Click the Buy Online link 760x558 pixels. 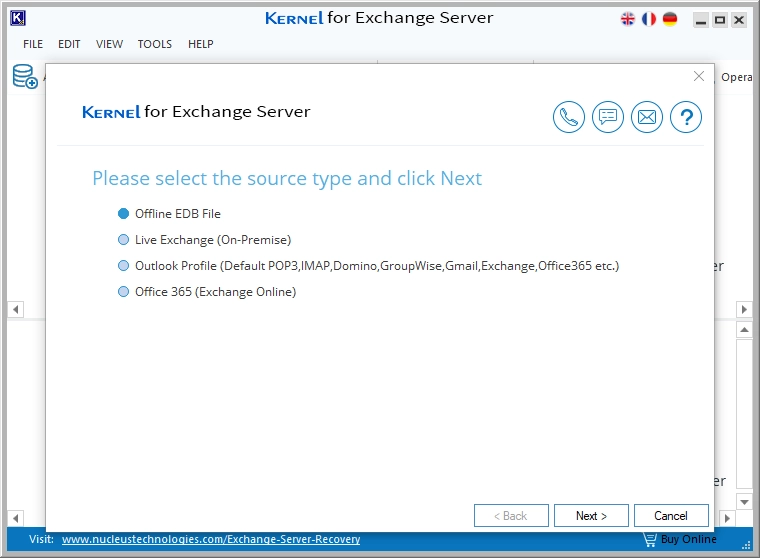[689, 539]
